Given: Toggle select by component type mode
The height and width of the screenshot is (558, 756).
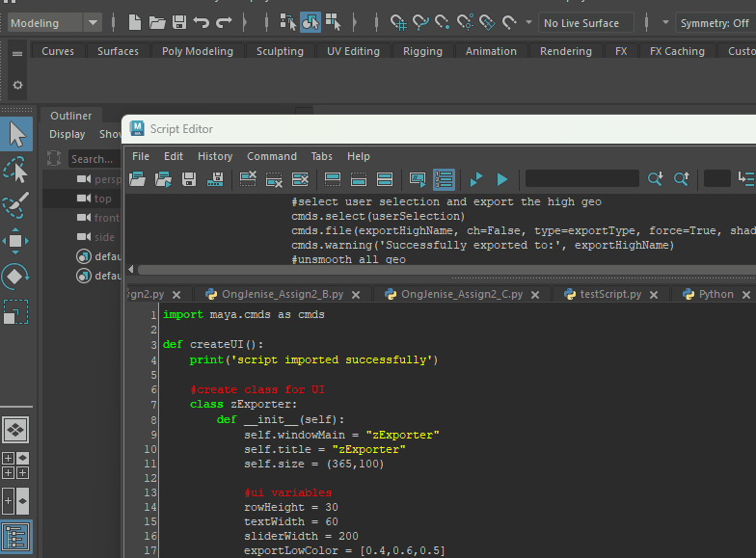Looking at the screenshot, I should [x=334, y=22].
